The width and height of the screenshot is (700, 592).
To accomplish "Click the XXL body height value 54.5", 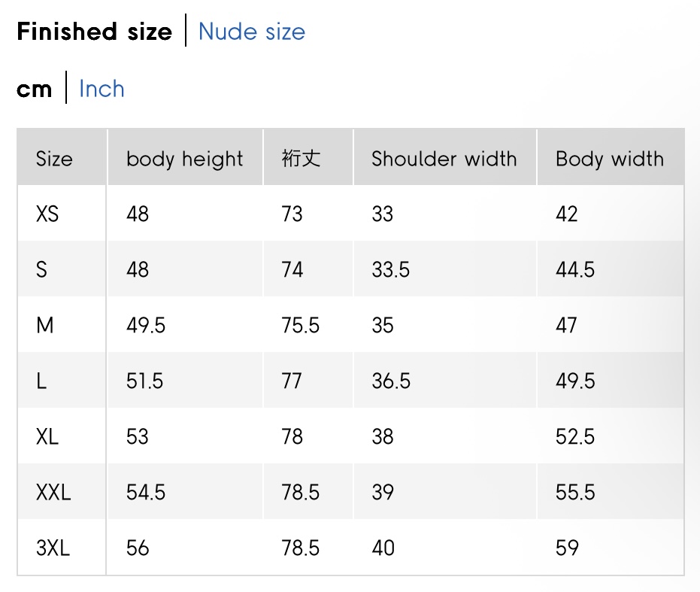I will point(146,492).
